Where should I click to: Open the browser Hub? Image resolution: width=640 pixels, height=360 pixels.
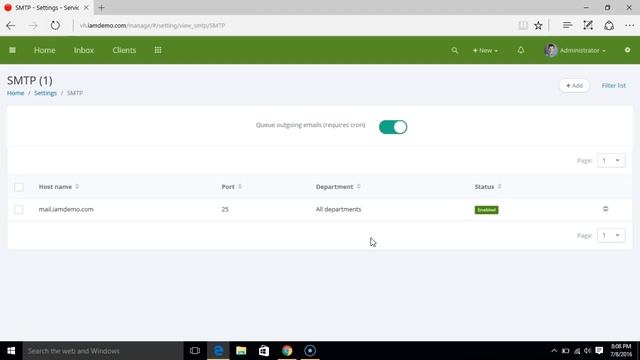point(567,25)
